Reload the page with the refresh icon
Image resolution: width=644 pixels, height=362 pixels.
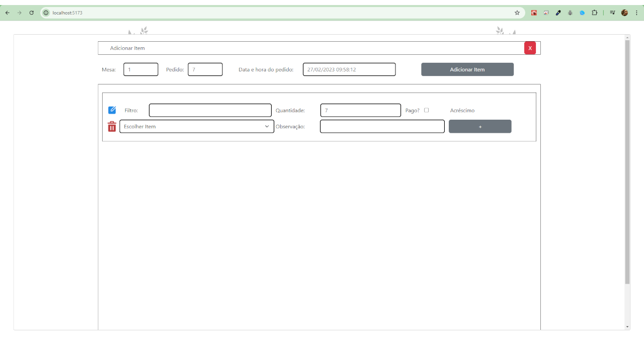[x=31, y=13]
